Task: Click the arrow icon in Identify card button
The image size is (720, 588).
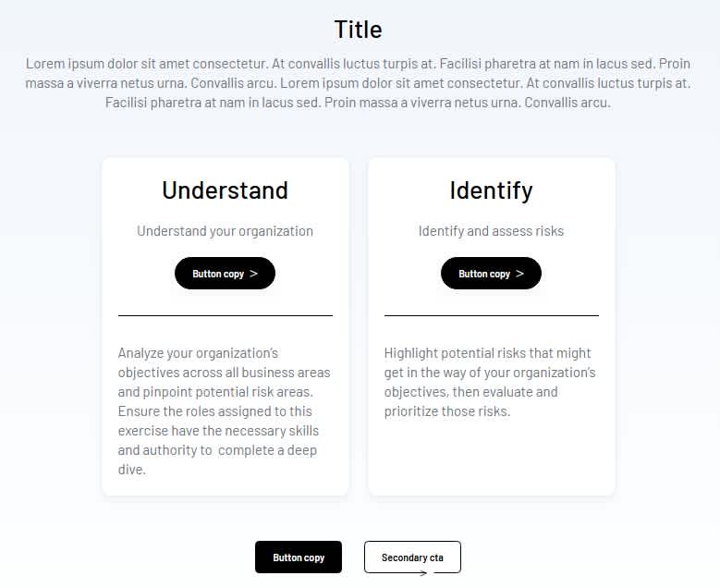Action: (x=519, y=274)
